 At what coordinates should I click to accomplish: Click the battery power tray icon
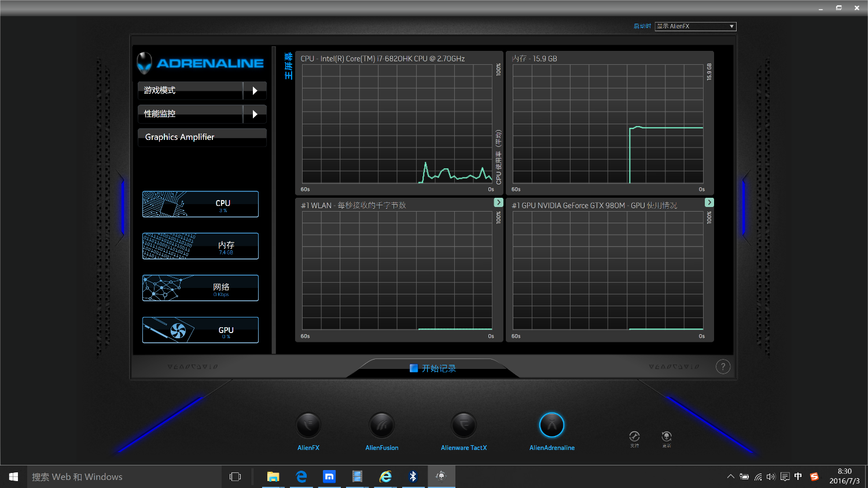(x=744, y=476)
